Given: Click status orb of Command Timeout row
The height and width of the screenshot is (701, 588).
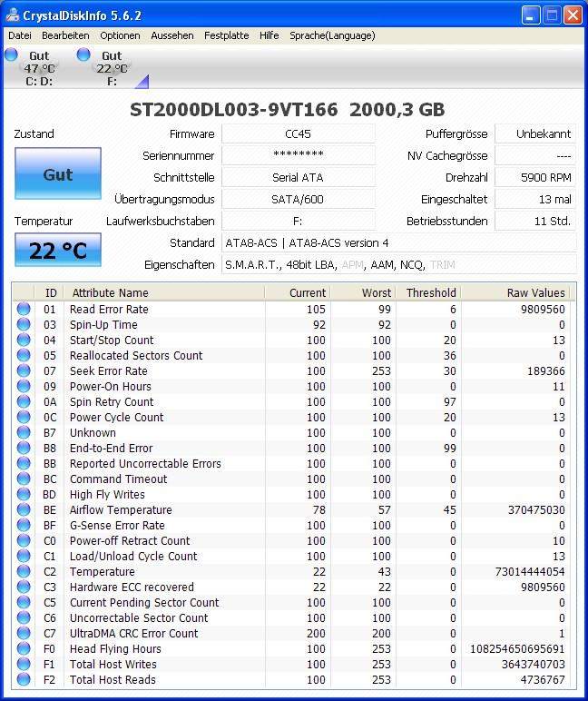Looking at the screenshot, I should [x=24, y=479].
